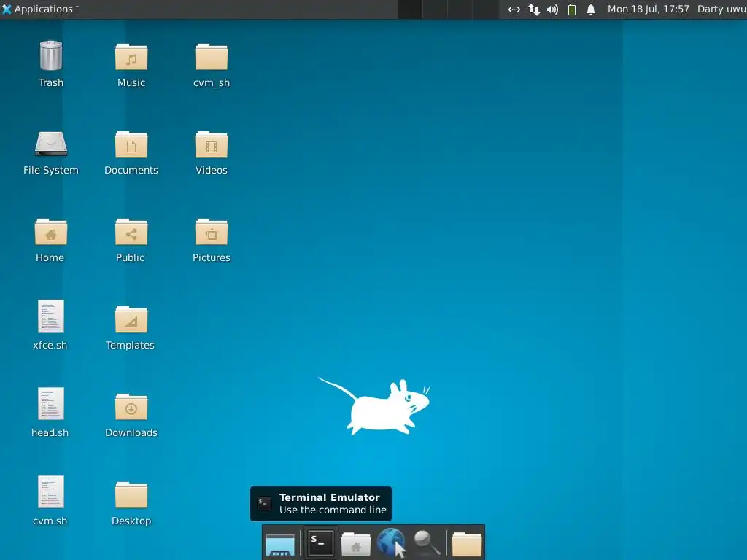This screenshot has height=560, width=747.
Task: Launch Terminal Emulator from the dock
Action: point(321,542)
